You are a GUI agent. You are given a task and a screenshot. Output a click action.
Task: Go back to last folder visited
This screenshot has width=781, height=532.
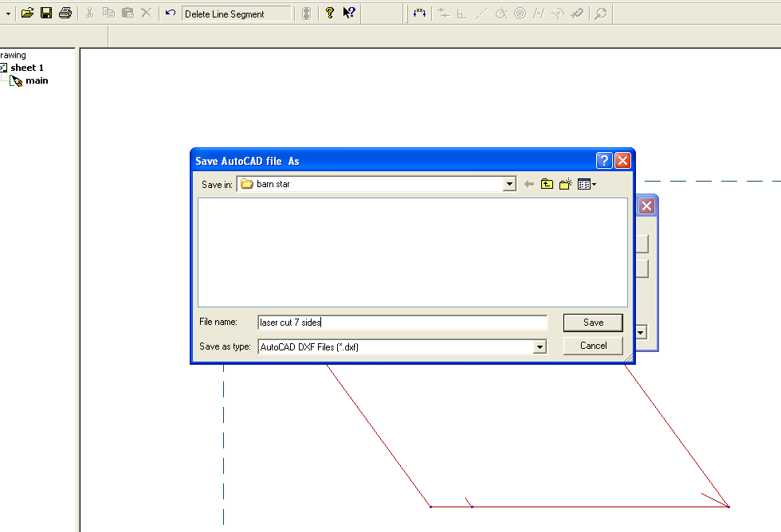(529, 184)
